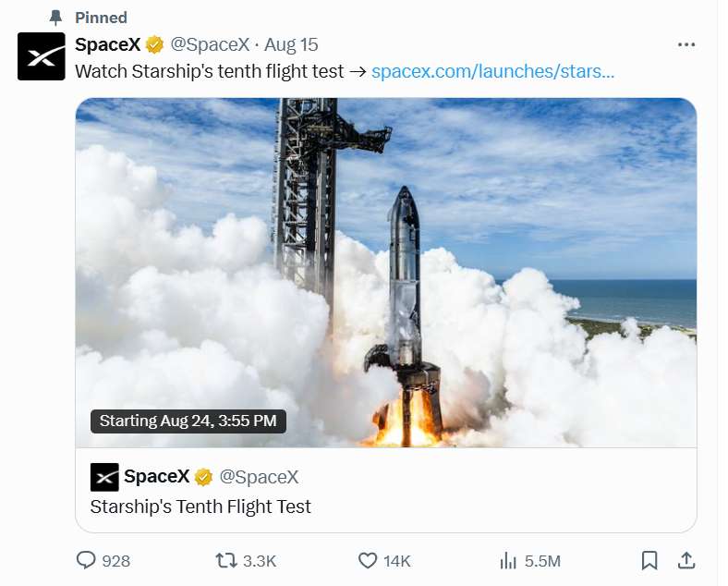
Task: Open the Aug 15 post timestamp
Action: [292, 44]
